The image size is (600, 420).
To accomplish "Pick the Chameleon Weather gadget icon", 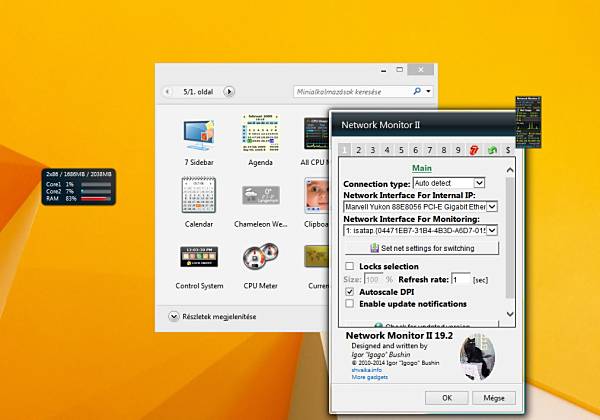I will click(x=261, y=195).
